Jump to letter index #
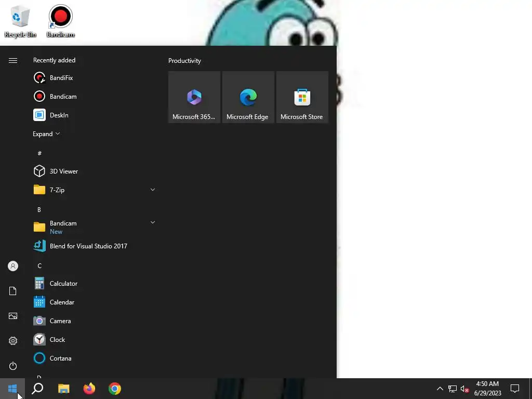 (x=39, y=153)
